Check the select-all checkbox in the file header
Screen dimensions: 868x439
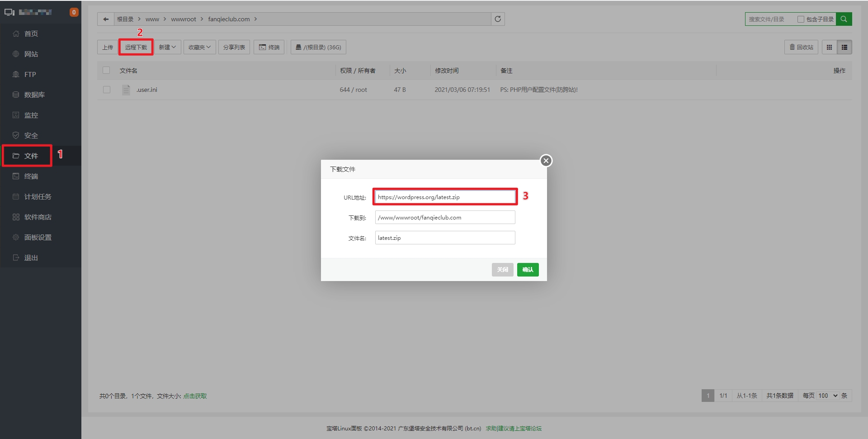tap(106, 70)
